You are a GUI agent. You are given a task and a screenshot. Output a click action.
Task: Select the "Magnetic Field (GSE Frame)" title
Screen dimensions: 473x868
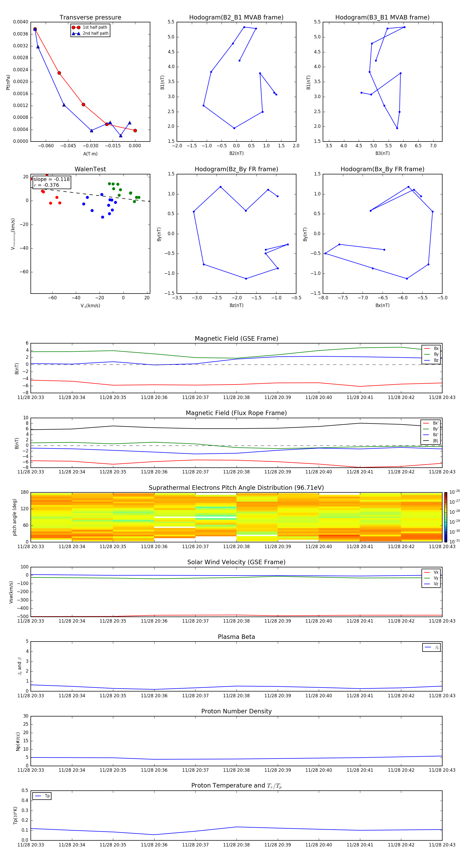click(236, 339)
